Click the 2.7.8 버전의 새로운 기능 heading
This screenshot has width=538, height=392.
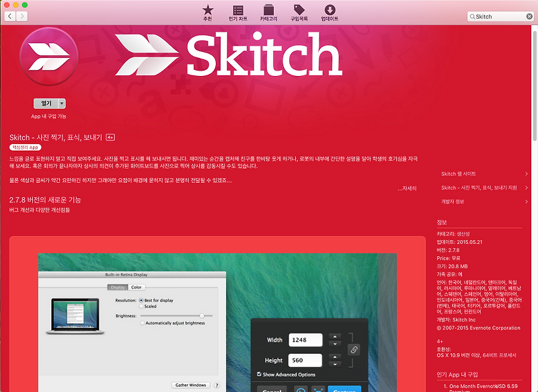pyautogui.click(x=45, y=200)
